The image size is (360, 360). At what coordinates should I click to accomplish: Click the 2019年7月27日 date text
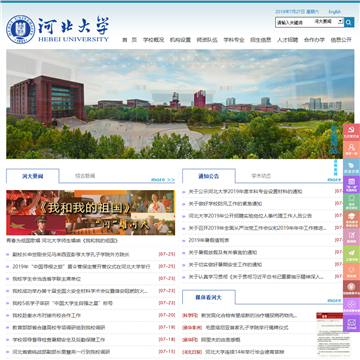click(x=290, y=12)
